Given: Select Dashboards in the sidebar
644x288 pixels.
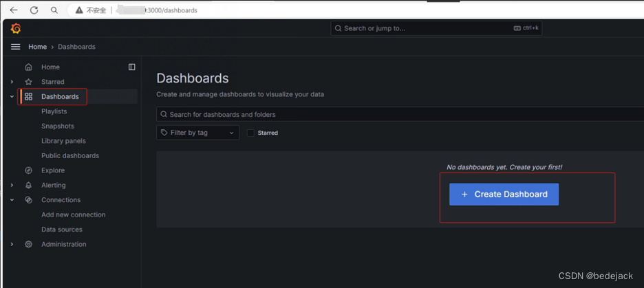Looking at the screenshot, I should click(60, 96).
